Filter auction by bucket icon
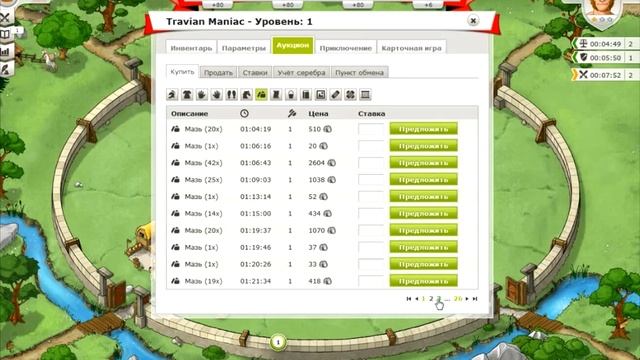Image resolution: width=640 pixels, height=360 pixels. tap(291, 95)
